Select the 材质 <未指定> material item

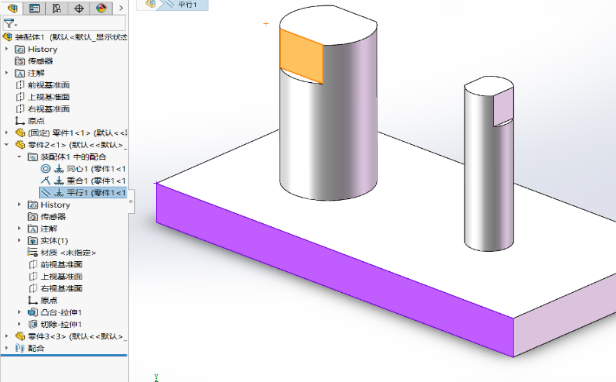[x=62, y=252]
